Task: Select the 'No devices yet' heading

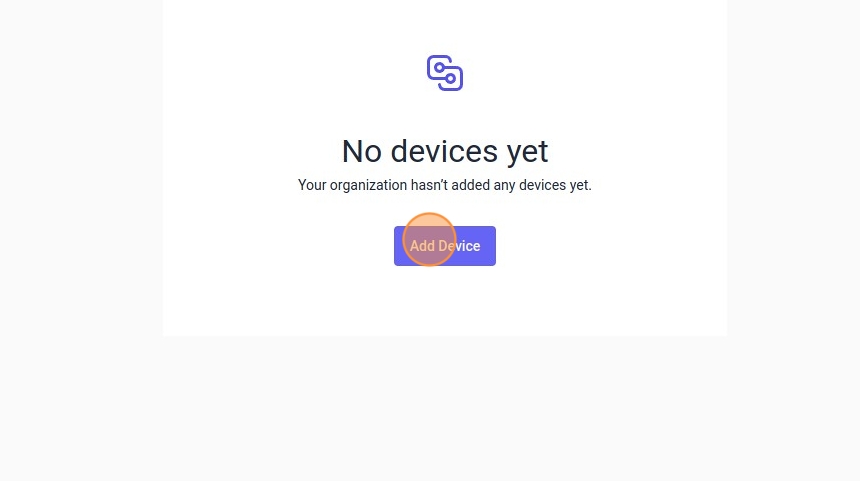Action: (445, 151)
